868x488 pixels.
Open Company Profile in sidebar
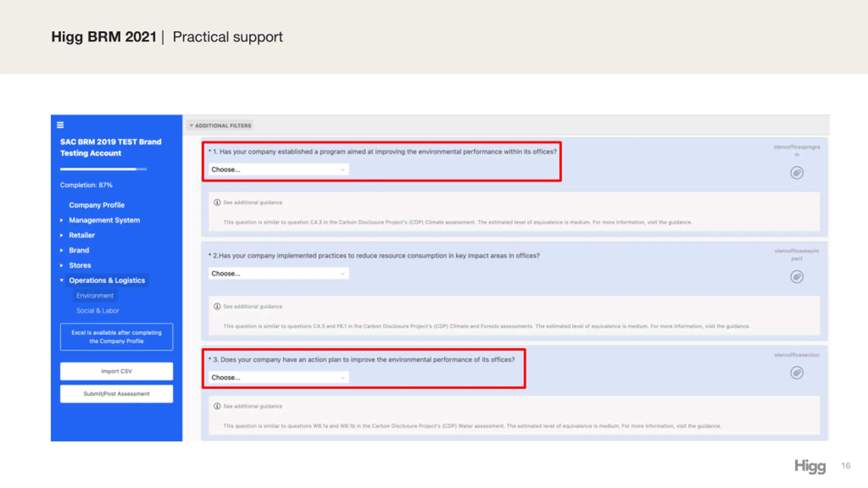[x=97, y=205]
